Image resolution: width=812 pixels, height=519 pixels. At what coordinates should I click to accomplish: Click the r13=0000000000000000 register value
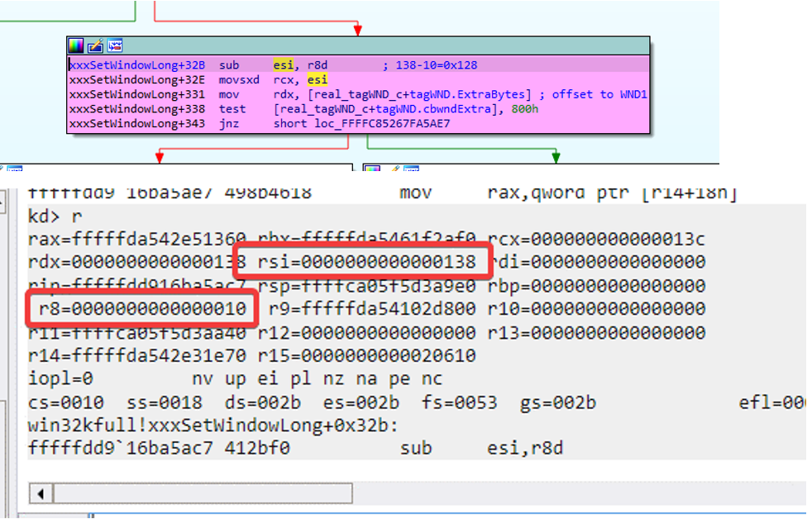pos(596,332)
